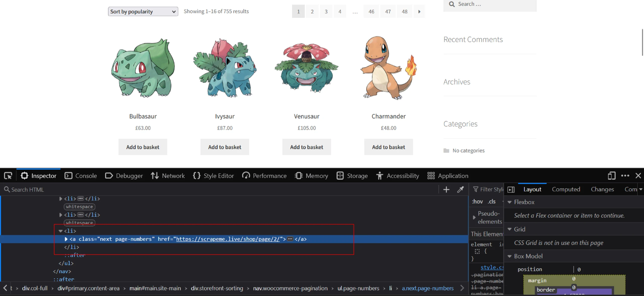Screen dimensions: 644x296
Task: Switch to the Console tab
Action: [x=81, y=176]
